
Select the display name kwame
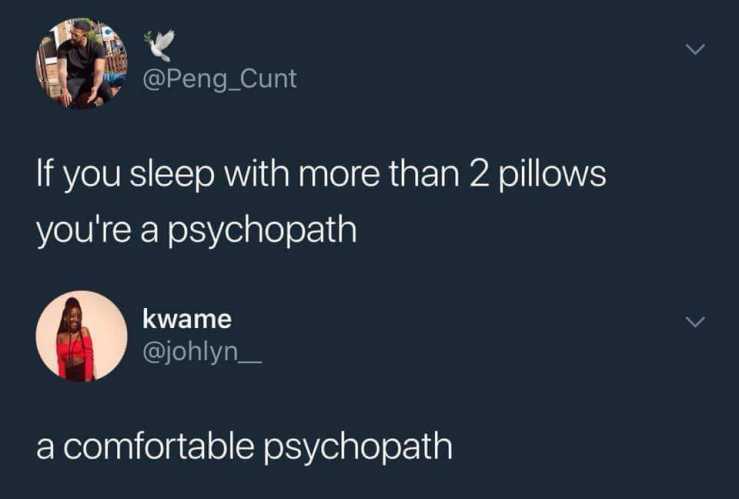(x=187, y=319)
